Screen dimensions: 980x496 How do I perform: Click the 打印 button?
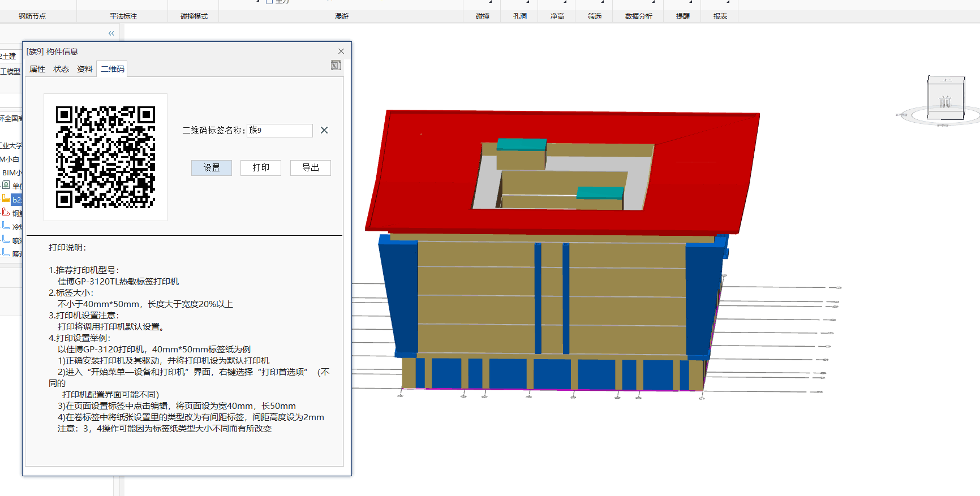261,168
